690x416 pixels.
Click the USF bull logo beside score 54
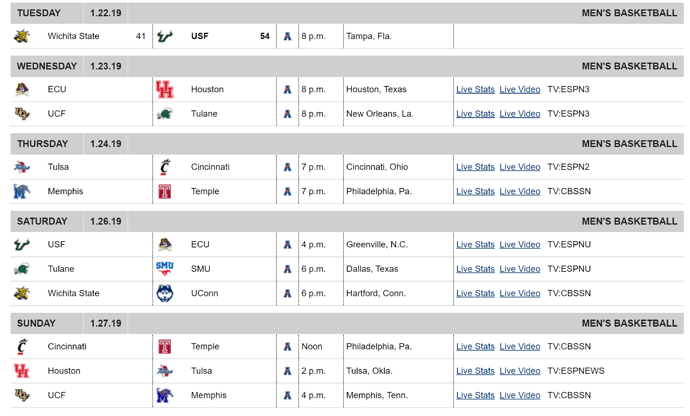coord(165,36)
